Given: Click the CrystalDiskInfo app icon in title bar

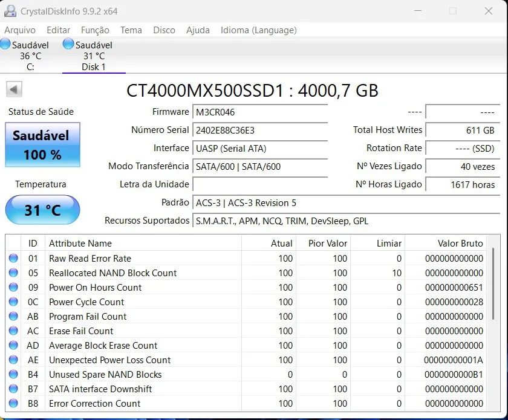Looking at the screenshot, I should [x=10, y=11].
